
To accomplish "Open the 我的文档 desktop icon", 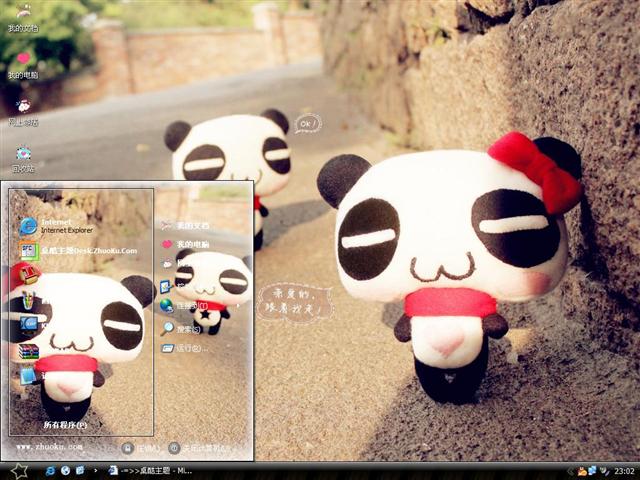I will point(23,18).
